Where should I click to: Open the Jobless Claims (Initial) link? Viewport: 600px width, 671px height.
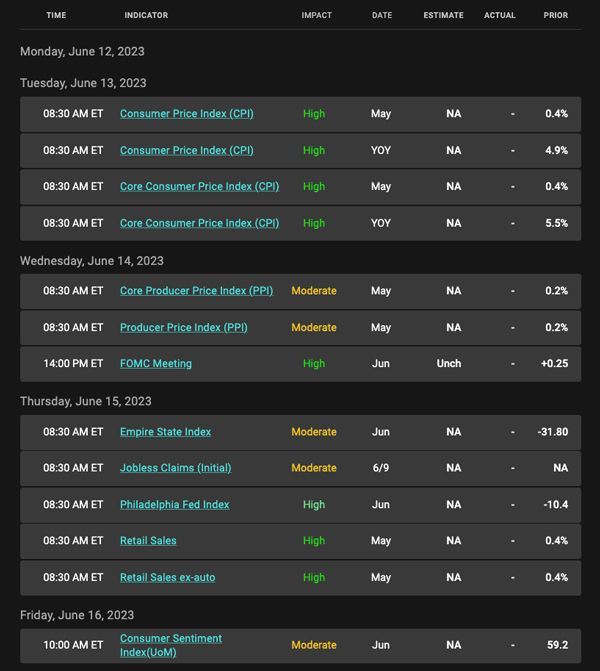coord(175,468)
